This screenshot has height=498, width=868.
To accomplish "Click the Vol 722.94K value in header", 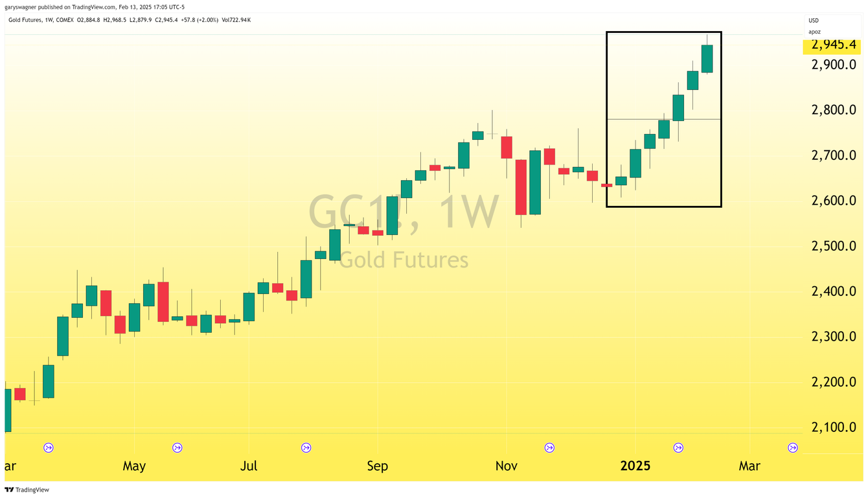I will coord(236,20).
